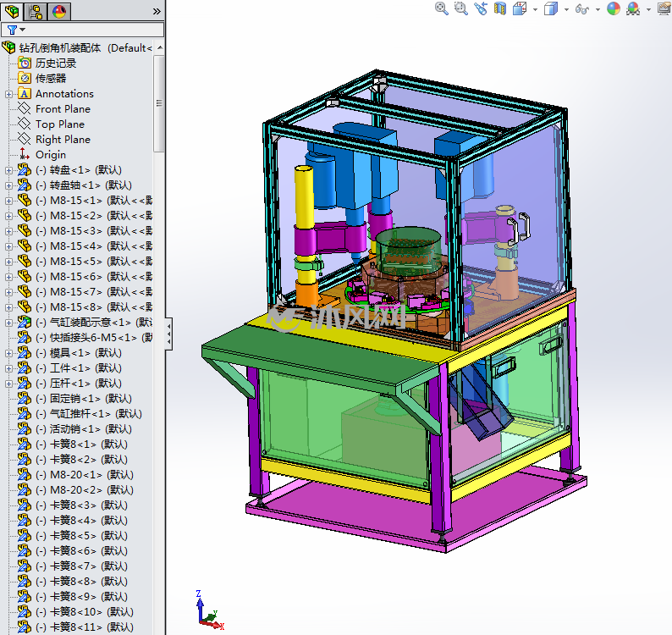Click the 气缸装配示意<1> subassembly icon
The width and height of the screenshot is (672, 635).
25,322
